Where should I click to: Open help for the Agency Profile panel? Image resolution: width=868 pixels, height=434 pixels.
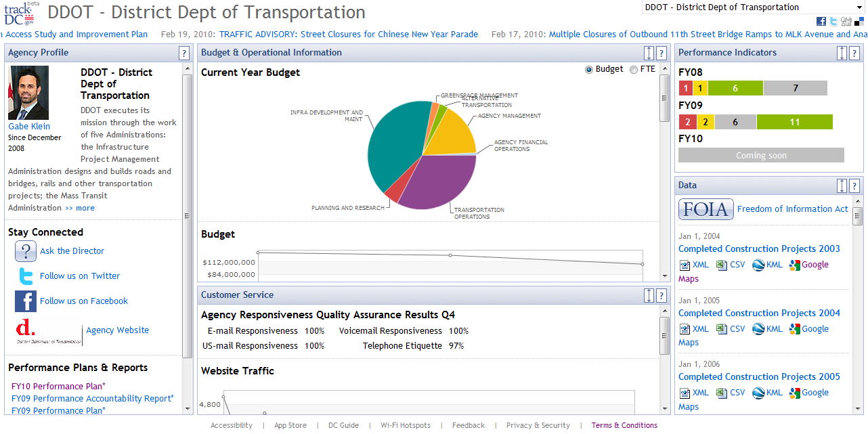click(184, 53)
